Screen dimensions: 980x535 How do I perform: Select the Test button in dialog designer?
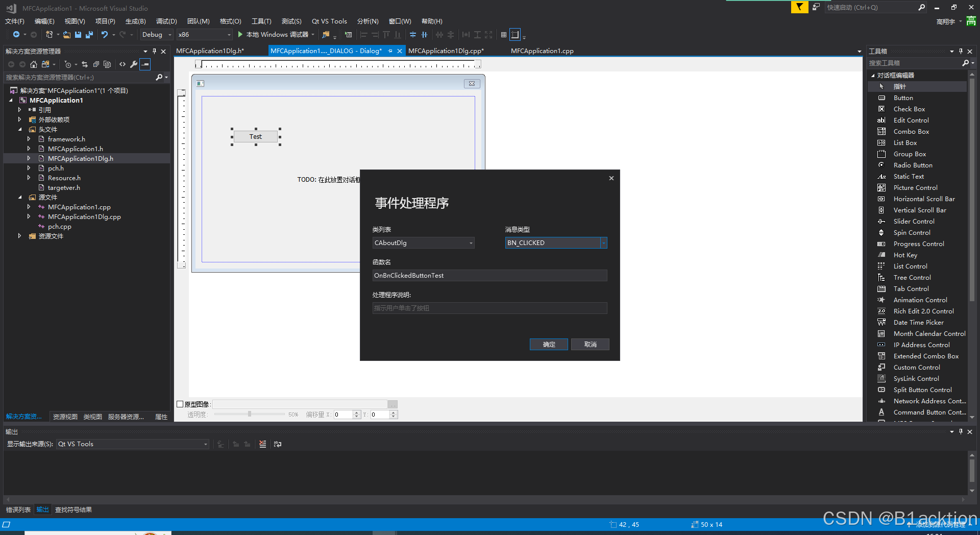pos(256,137)
